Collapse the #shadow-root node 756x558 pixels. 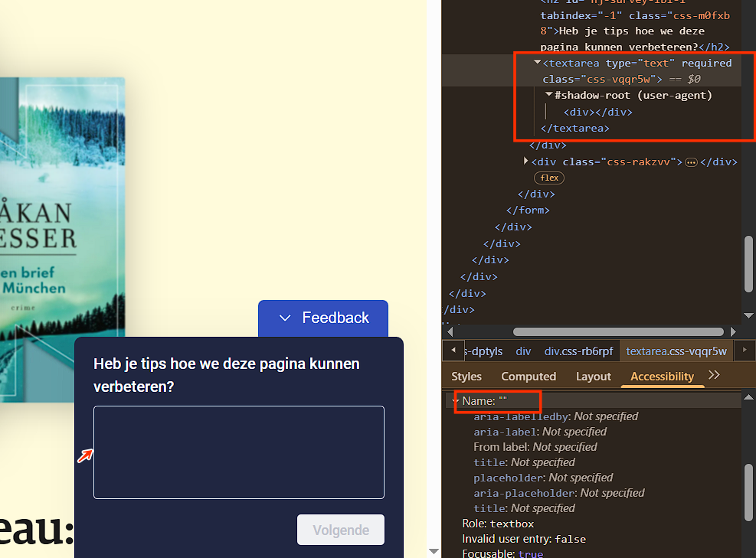548,95
